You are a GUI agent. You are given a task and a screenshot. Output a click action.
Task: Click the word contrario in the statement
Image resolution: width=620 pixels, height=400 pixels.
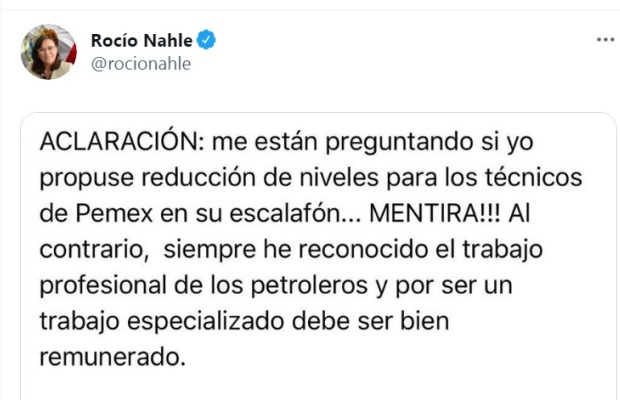(x=86, y=249)
